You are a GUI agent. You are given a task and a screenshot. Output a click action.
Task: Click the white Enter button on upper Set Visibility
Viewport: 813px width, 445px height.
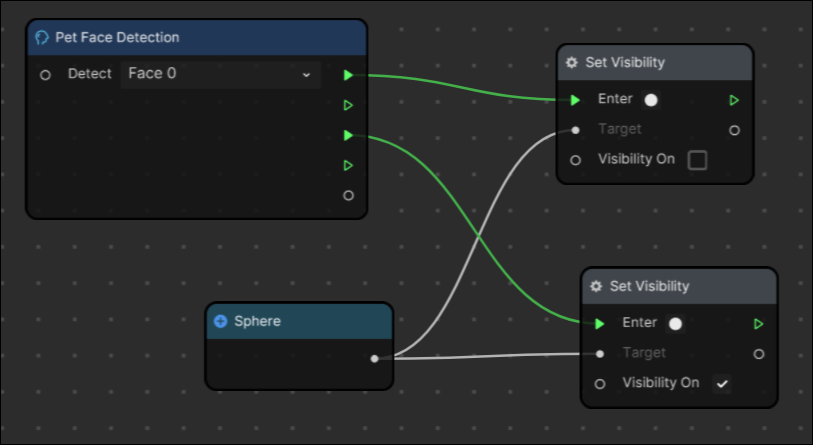pos(651,100)
